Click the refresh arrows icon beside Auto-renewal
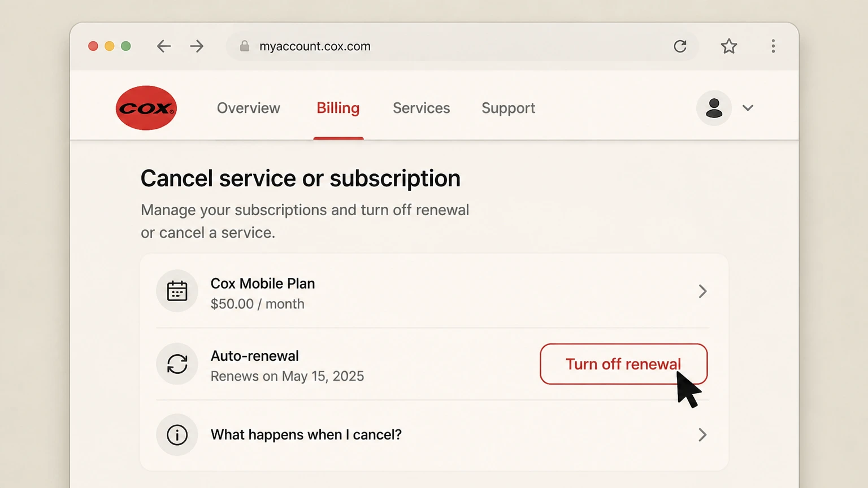The width and height of the screenshot is (868, 488). coord(177,364)
